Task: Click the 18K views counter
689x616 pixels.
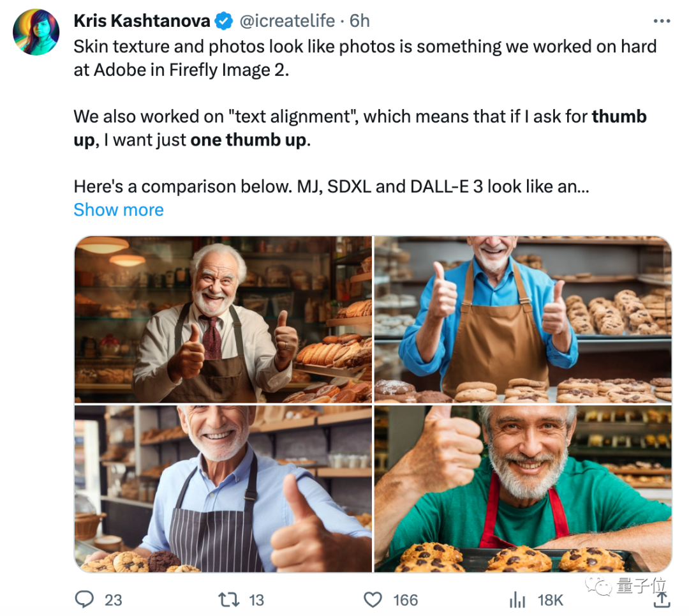Action: tap(549, 600)
